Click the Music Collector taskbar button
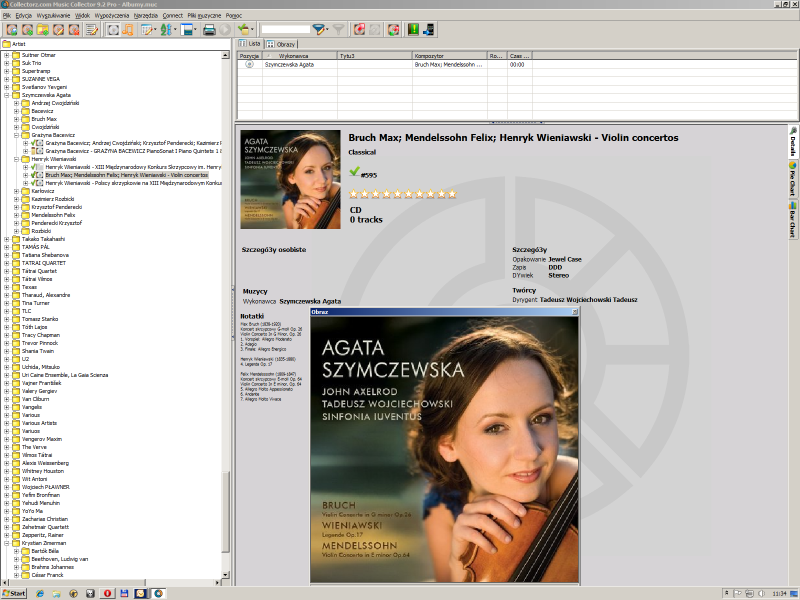Viewport: 800px width, 600px height. point(158,593)
